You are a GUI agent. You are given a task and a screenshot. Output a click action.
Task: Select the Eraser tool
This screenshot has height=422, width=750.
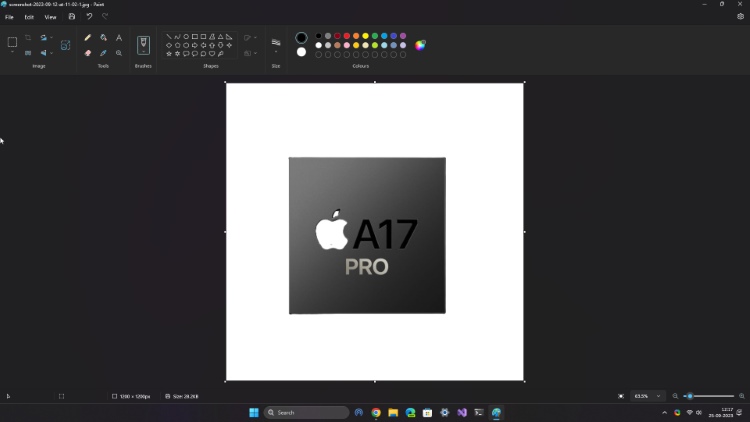click(x=88, y=53)
